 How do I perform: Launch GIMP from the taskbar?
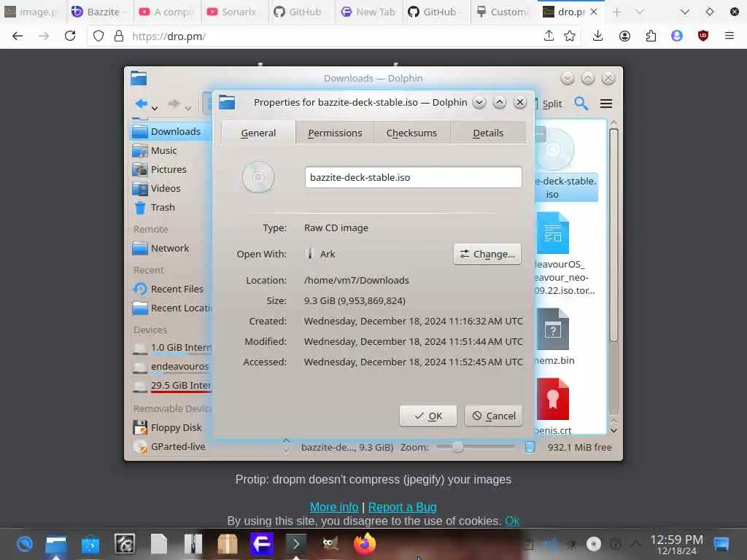[x=330, y=544]
